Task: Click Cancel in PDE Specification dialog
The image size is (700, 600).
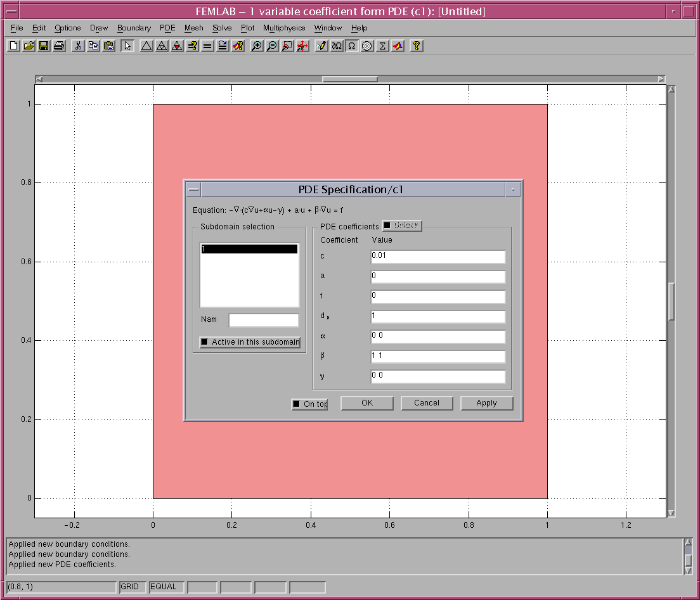Action: (x=427, y=403)
